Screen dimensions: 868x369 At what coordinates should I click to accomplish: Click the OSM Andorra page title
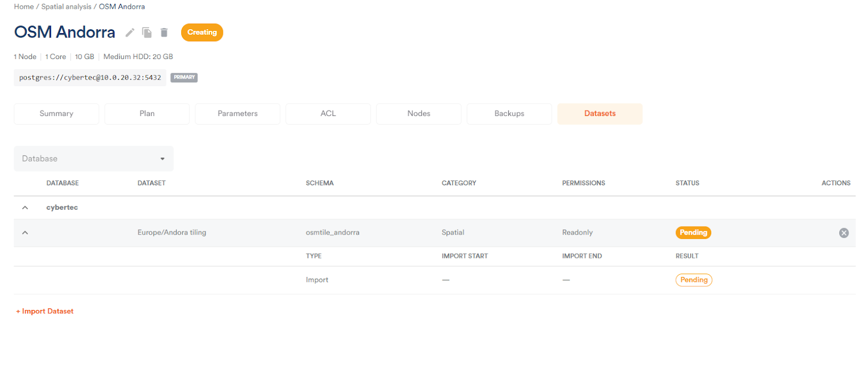[x=65, y=33]
